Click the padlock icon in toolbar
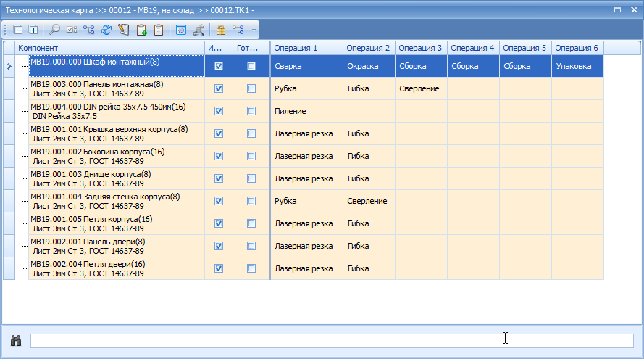This screenshot has height=359, width=644. (x=221, y=30)
